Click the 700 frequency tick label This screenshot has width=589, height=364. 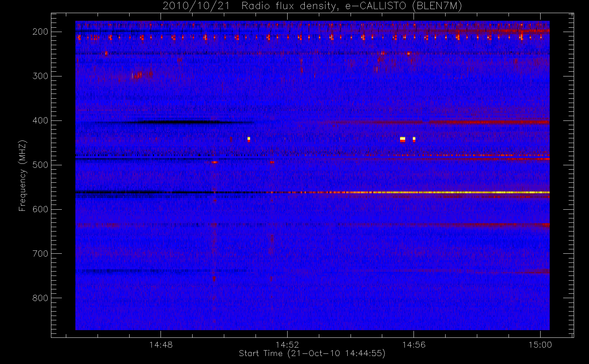click(40, 254)
